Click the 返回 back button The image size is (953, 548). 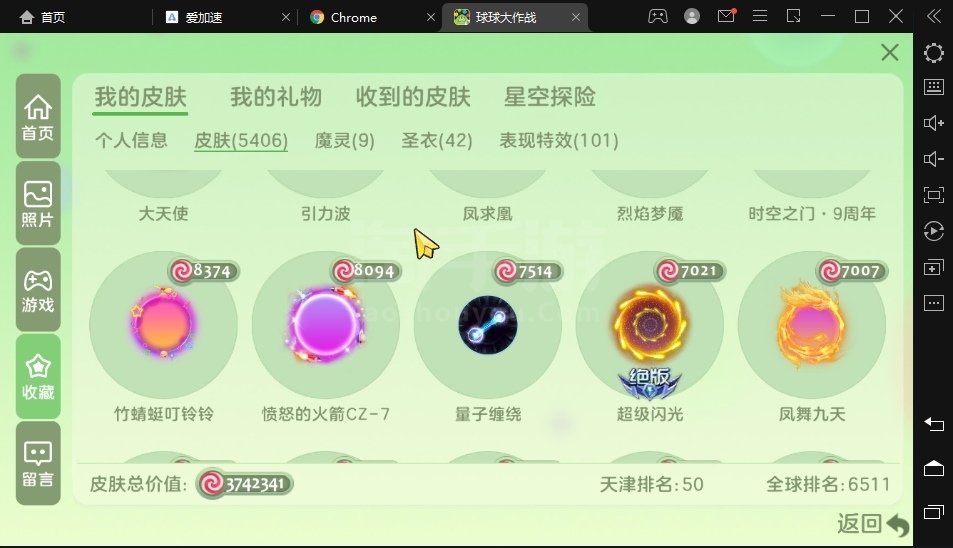click(x=873, y=524)
